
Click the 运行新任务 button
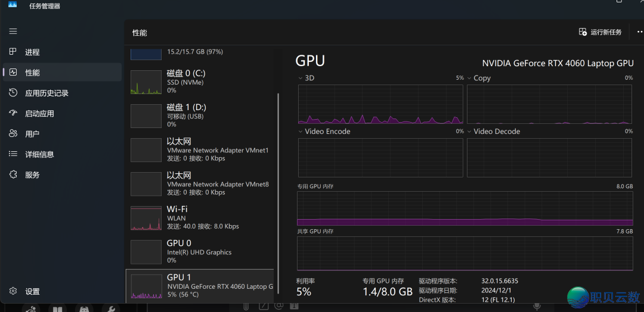[x=600, y=32]
